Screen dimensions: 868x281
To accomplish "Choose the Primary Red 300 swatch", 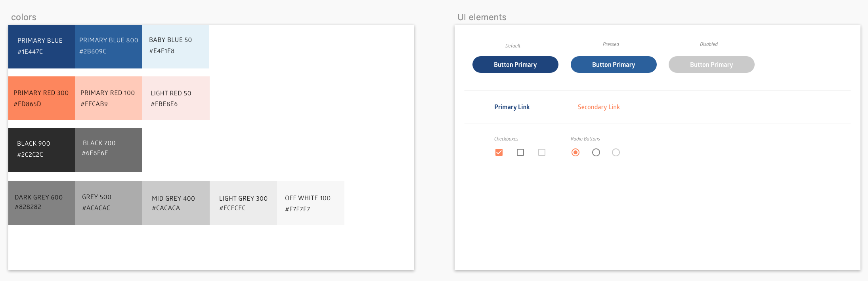I will point(42,98).
